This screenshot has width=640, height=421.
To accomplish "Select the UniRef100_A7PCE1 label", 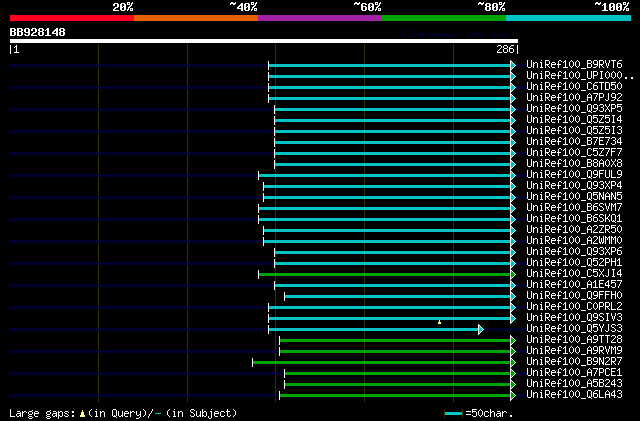I will pyautogui.click(x=574, y=373).
